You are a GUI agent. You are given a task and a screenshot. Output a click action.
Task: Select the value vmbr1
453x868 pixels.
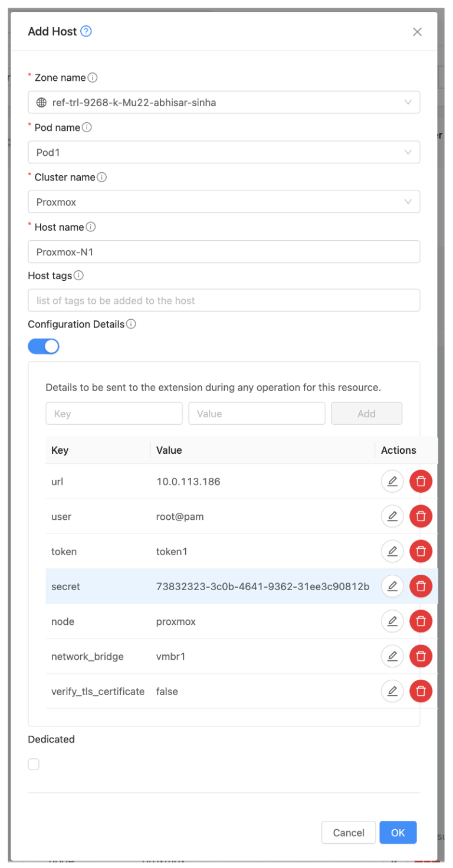[171, 656]
